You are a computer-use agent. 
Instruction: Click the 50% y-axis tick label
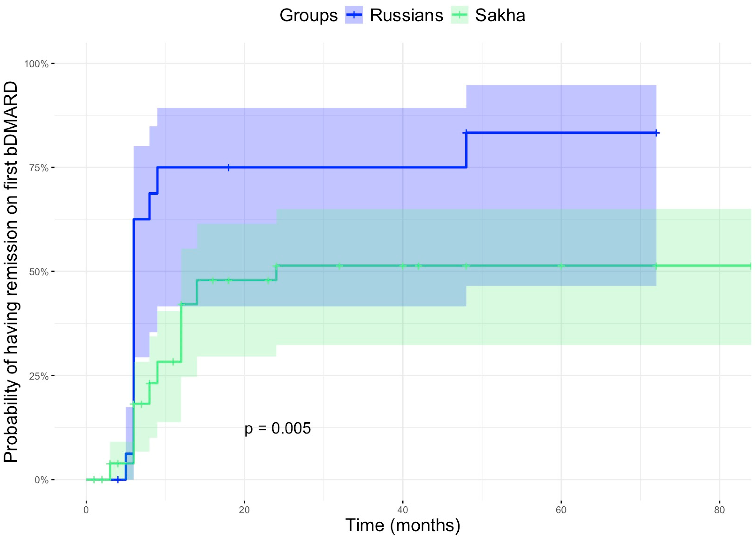pos(38,272)
